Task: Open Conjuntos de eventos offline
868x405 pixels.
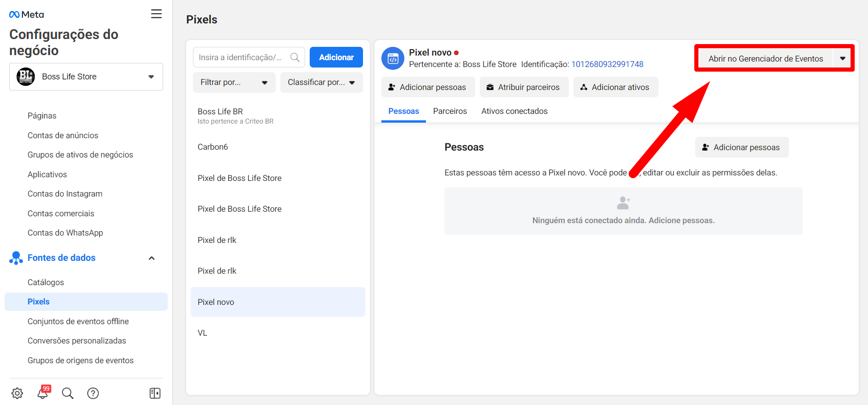Action: 78,321
